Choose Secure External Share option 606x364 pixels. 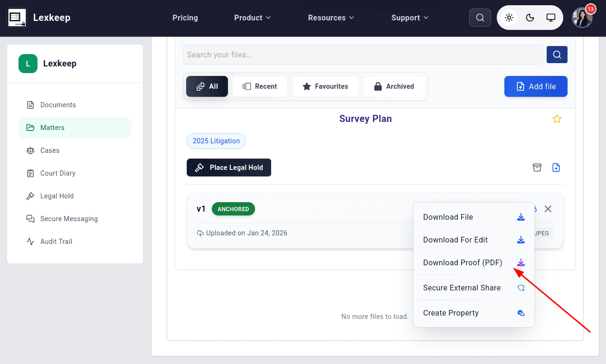point(474,288)
